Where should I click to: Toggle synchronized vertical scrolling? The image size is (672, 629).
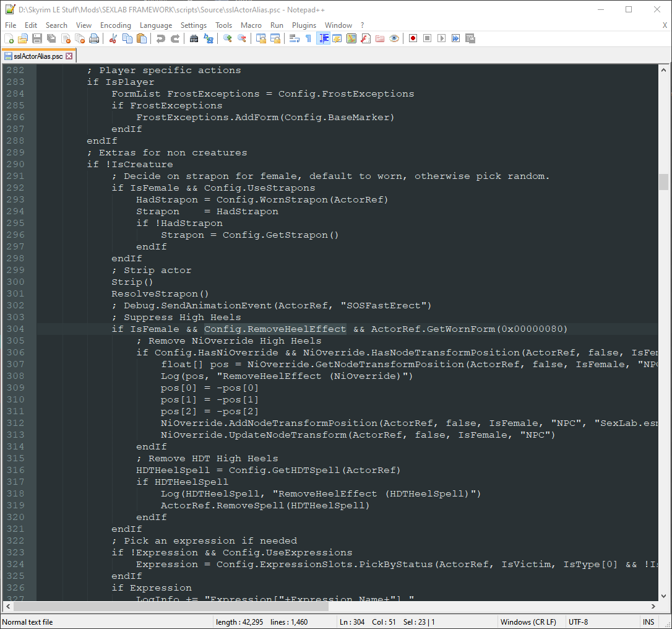point(261,38)
